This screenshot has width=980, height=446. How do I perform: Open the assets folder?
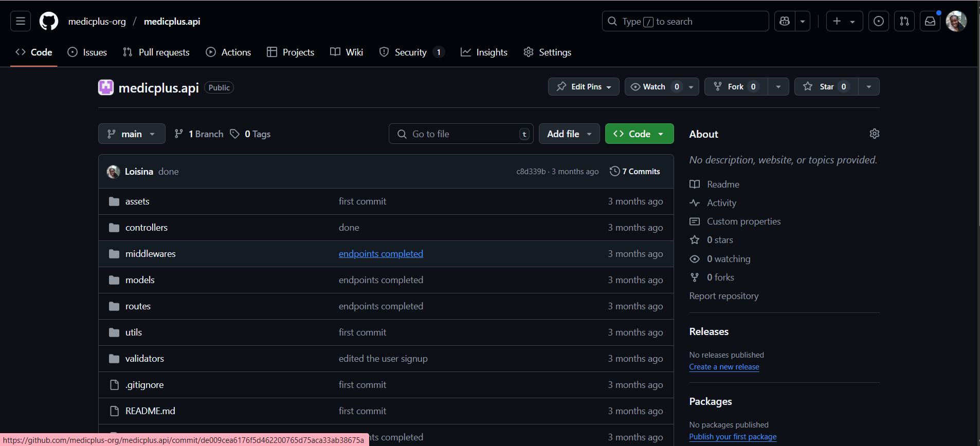click(137, 201)
